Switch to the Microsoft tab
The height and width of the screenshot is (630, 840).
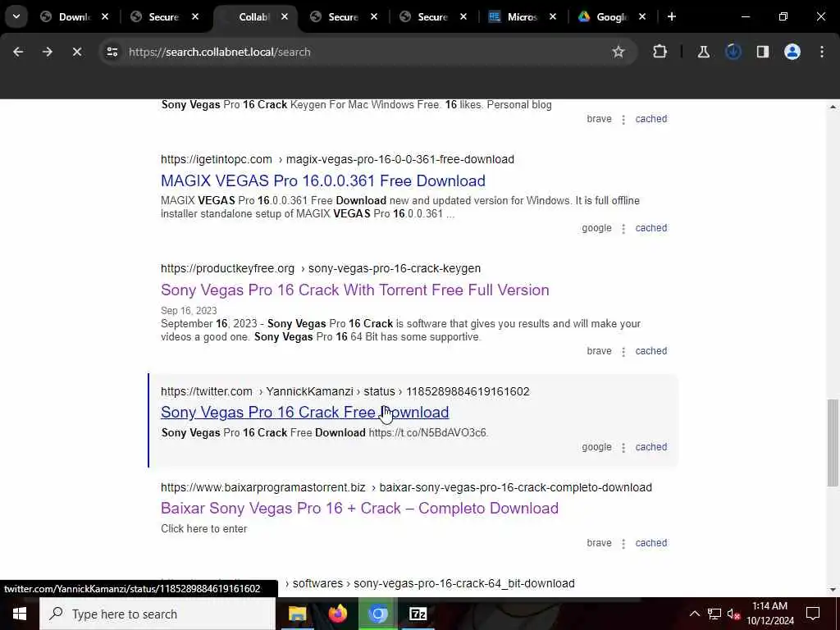(522, 17)
